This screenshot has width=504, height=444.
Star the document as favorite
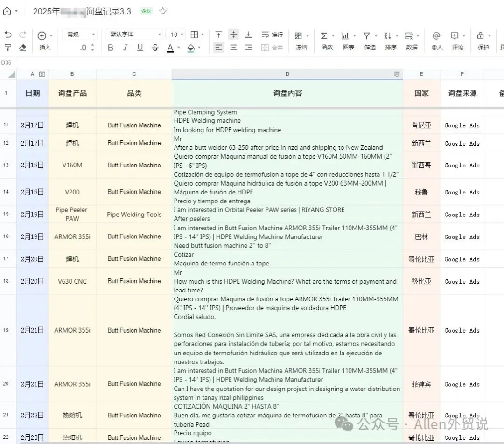click(x=163, y=11)
